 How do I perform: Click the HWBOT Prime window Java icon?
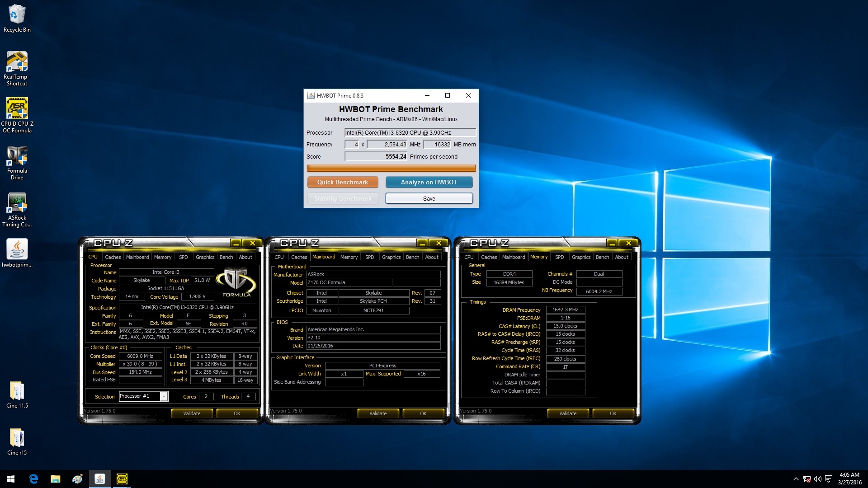[311, 95]
